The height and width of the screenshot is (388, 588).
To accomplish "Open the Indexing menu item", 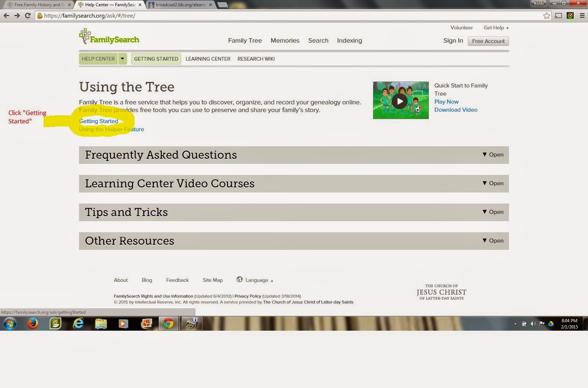I will click(349, 40).
